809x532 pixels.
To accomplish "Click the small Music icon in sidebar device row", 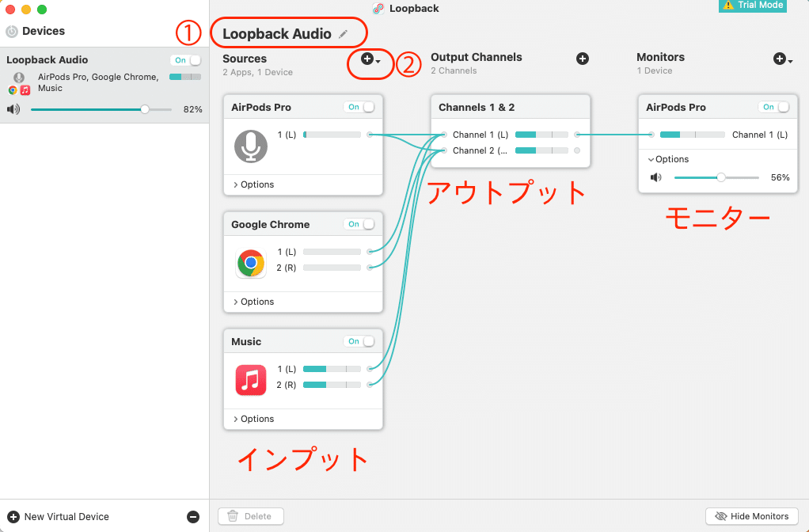I will point(25,90).
